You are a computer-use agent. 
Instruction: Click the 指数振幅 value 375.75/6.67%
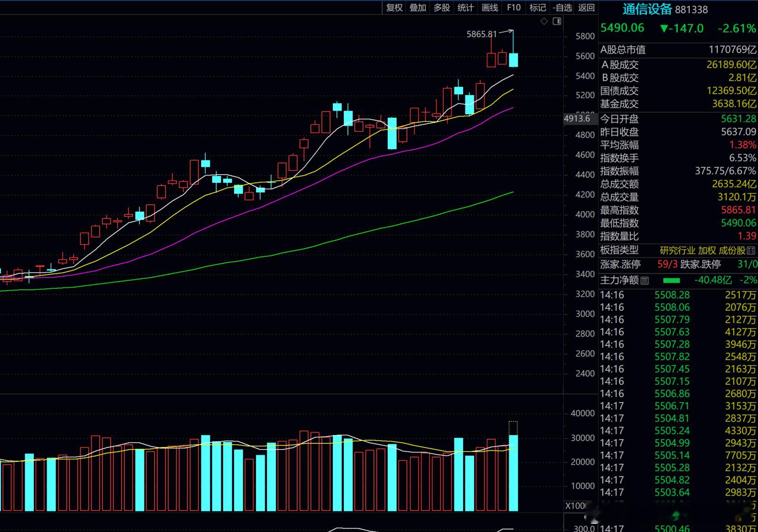click(726, 171)
